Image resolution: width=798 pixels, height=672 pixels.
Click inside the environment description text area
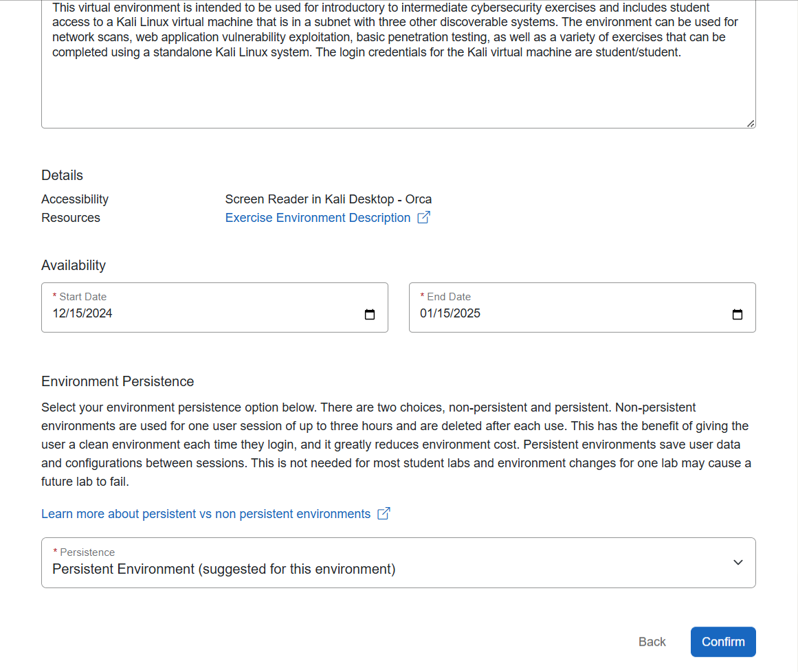click(399, 64)
